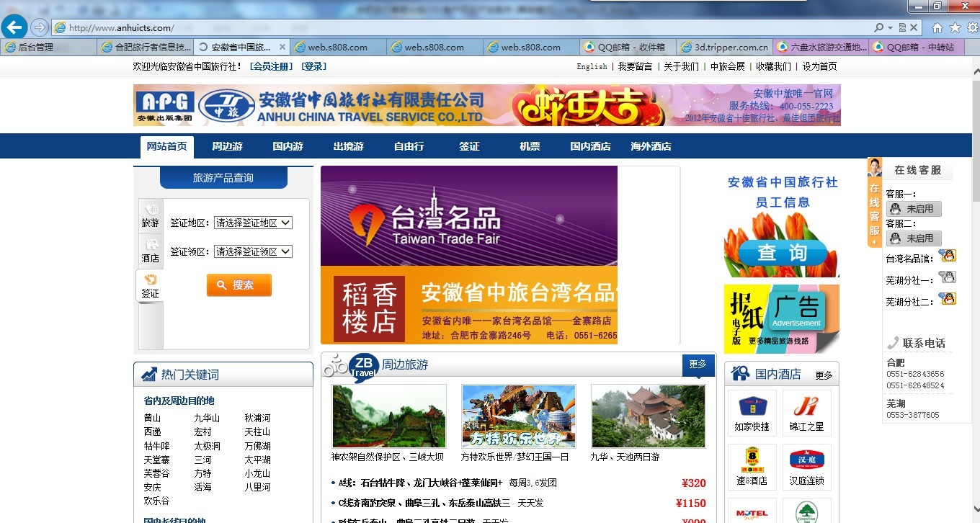Click QQ icon for 台湾名品馆 support
Viewport: 980px width, 523px height.
click(947, 256)
